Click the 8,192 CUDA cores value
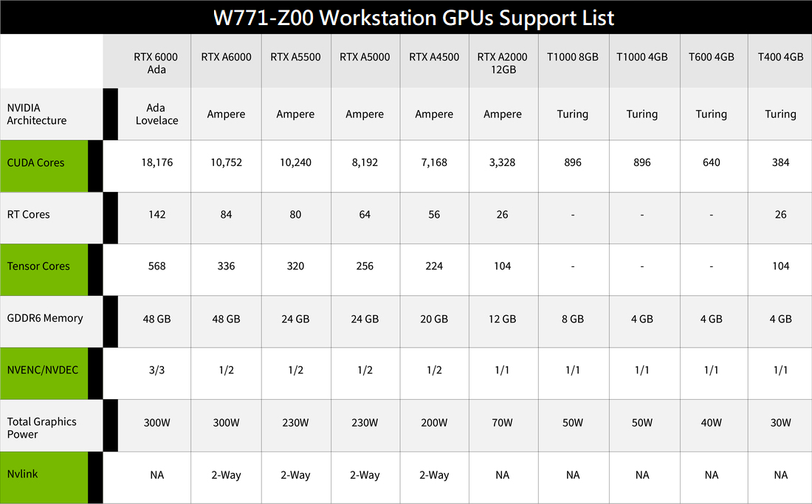Image resolution: width=812 pixels, height=504 pixels. 365,162
